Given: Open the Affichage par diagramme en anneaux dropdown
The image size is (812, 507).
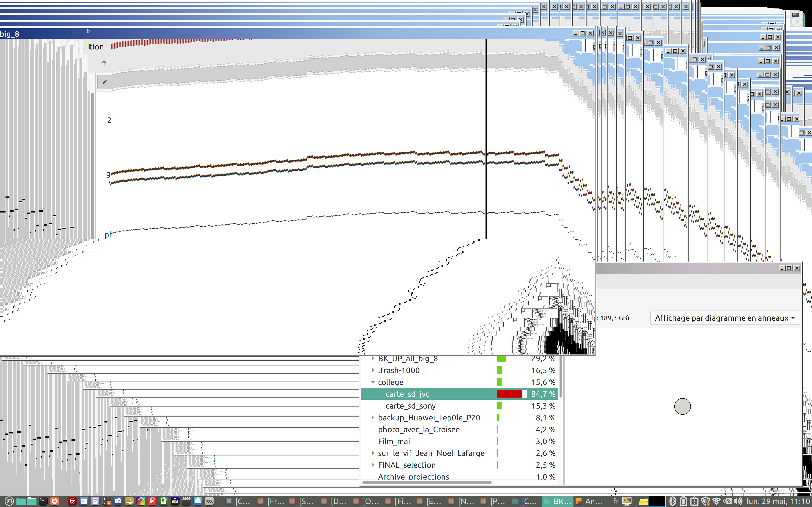Looking at the screenshot, I should click(x=725, y=318).
